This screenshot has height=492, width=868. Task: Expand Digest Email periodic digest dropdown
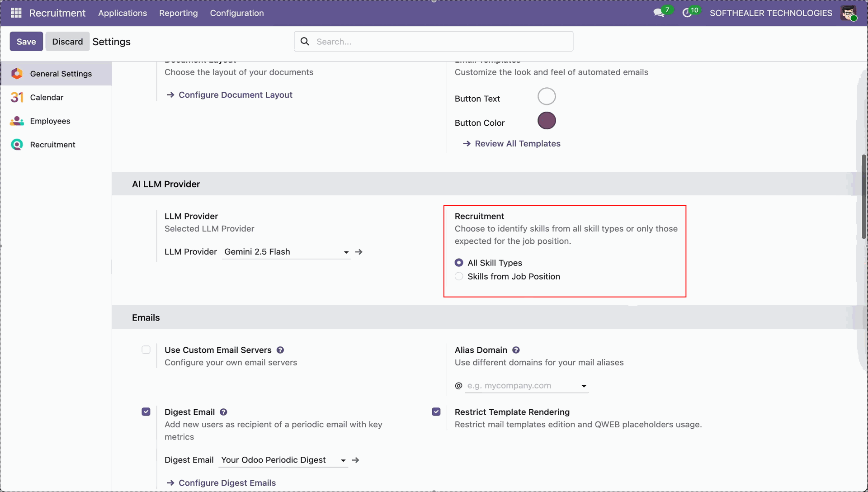[x=343, y=460]
